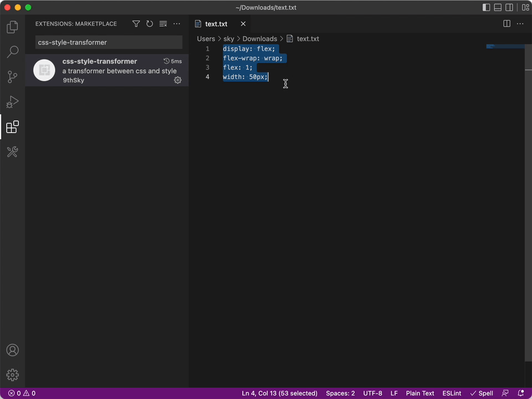Image resolution: width=532 pixels, height=399 pixels.
Task: Split the editor to the right
Action: (x=507, y=23)
